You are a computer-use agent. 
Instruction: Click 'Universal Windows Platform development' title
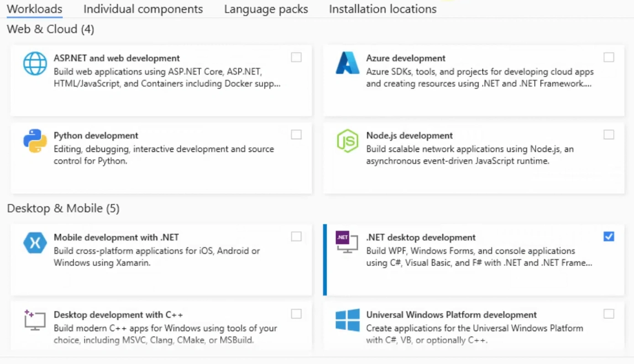[x=451, y=315]
